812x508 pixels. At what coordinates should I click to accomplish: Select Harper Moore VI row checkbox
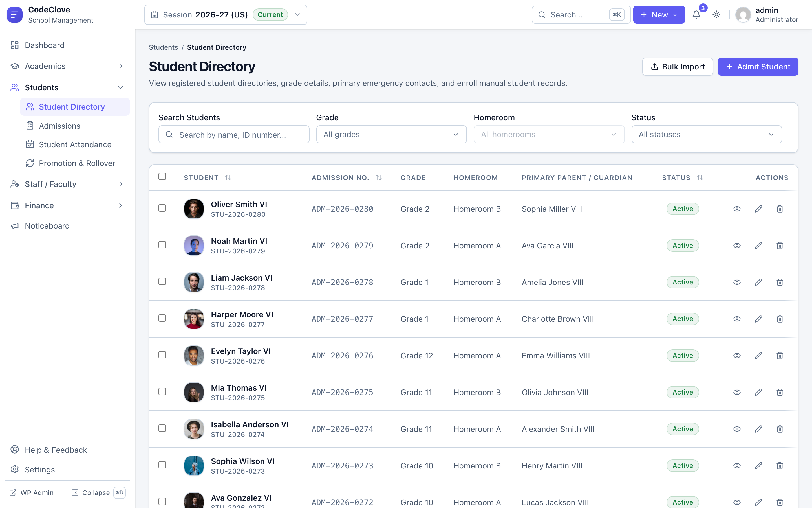click(162, 318)
